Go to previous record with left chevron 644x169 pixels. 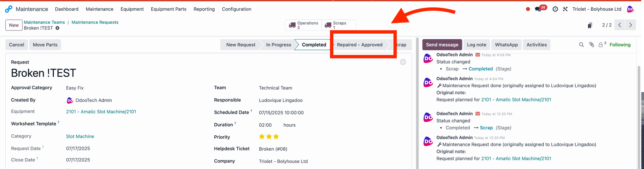click(620, 25)
